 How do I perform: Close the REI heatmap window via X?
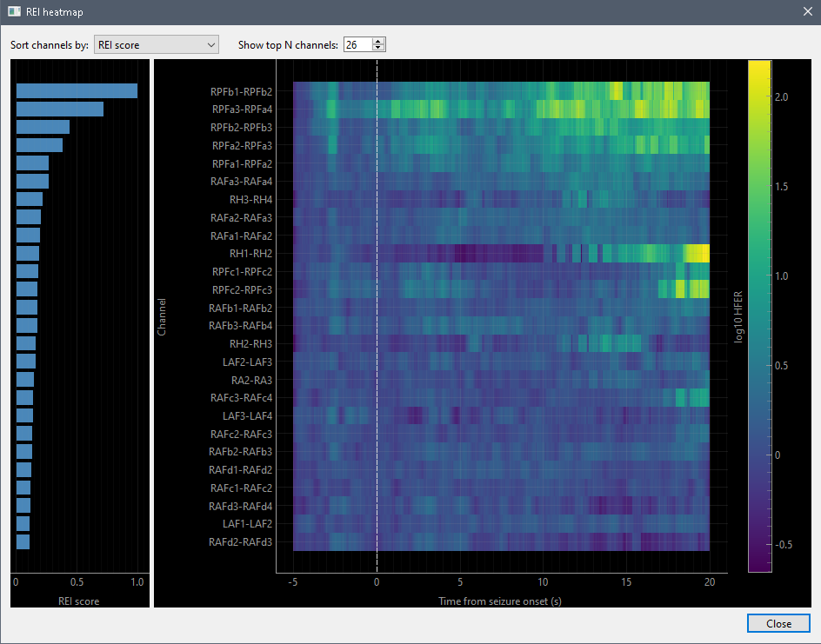coord(808,11)
